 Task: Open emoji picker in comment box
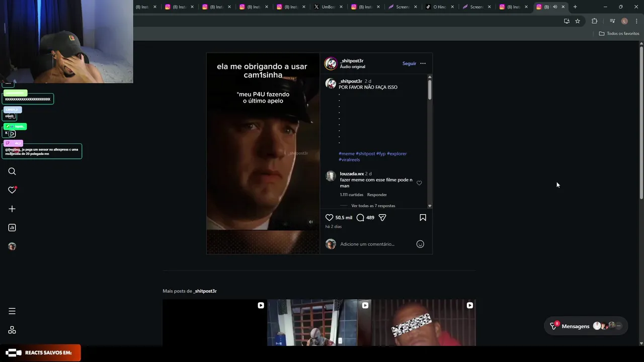420,244
